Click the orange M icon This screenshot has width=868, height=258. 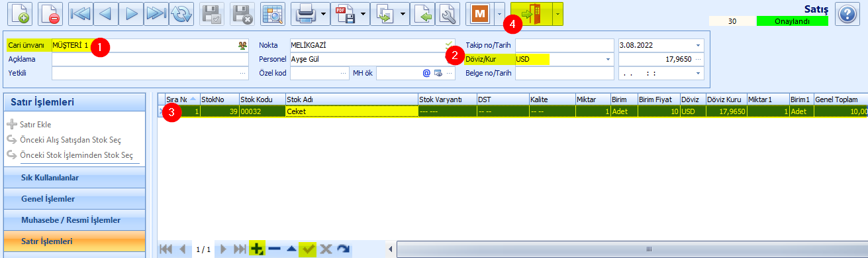point(479,14)
